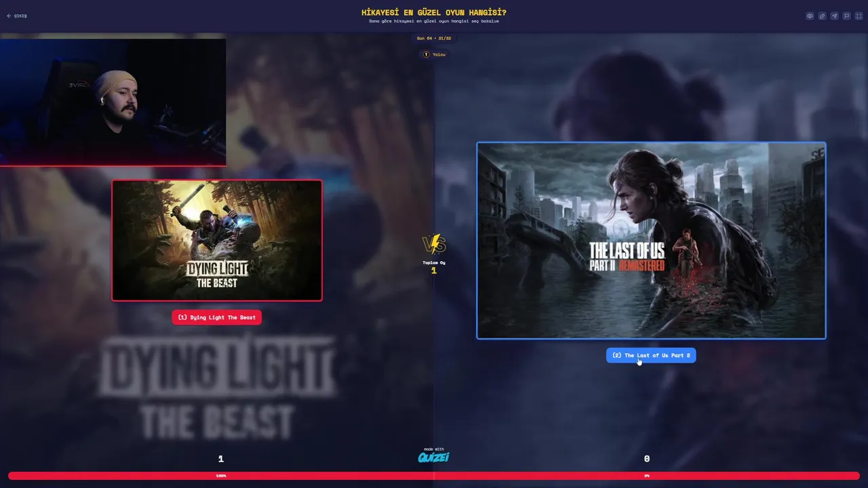Select The Last of Us Part II cover image
The width and height of the screenshot is (868, 488).
tap(651, 241)
